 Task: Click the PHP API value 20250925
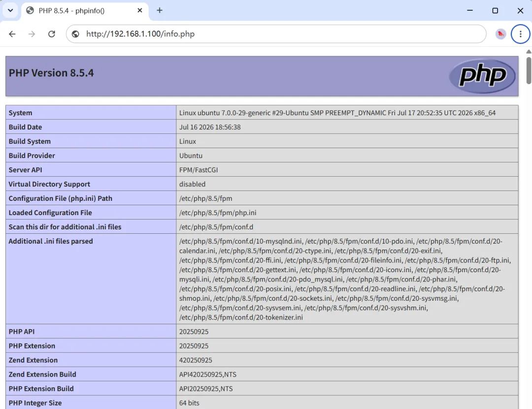click(x=194, y=331)
